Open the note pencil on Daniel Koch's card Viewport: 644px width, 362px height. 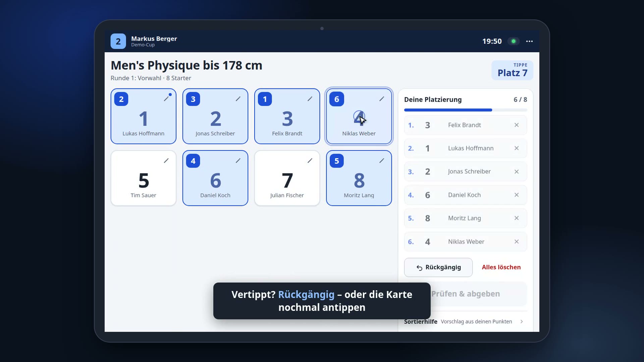coord(238,161)
